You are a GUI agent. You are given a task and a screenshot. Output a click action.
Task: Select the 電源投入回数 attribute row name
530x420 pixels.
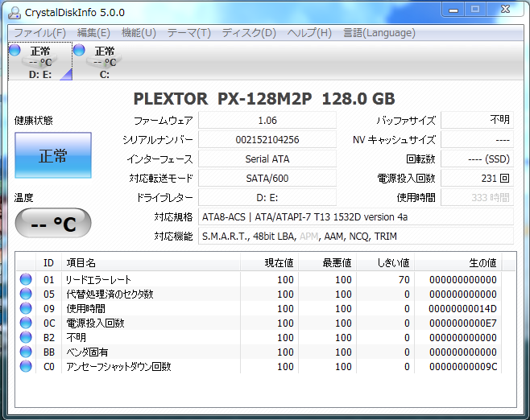point(95,323)
